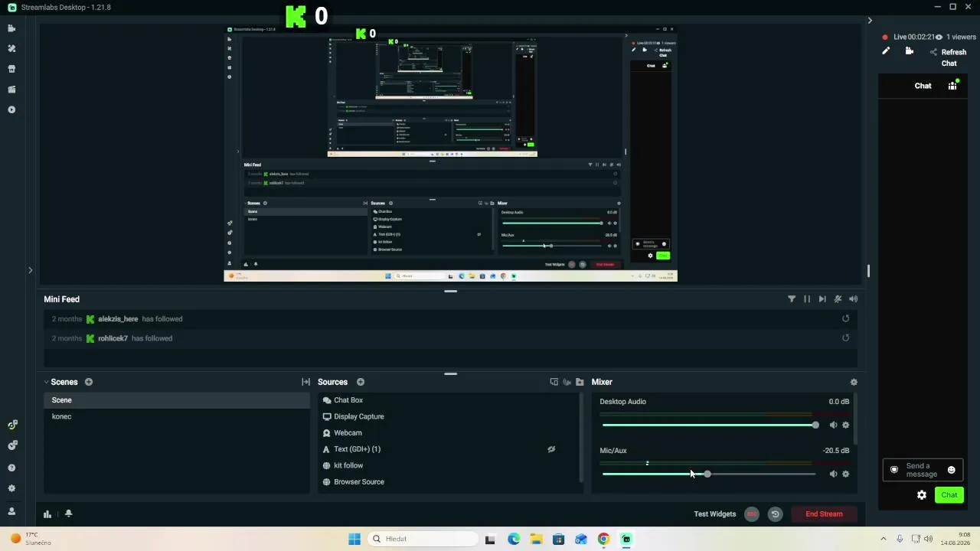This screenshot has width=980, height=551.
Task: Select the Text (GDI+) (1) source
Action: (x=449, y=449)
